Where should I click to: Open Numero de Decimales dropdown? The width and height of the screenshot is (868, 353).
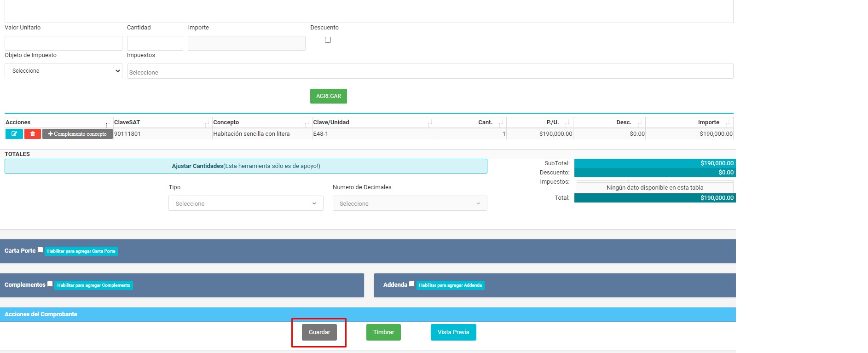[x=410, y=203]
